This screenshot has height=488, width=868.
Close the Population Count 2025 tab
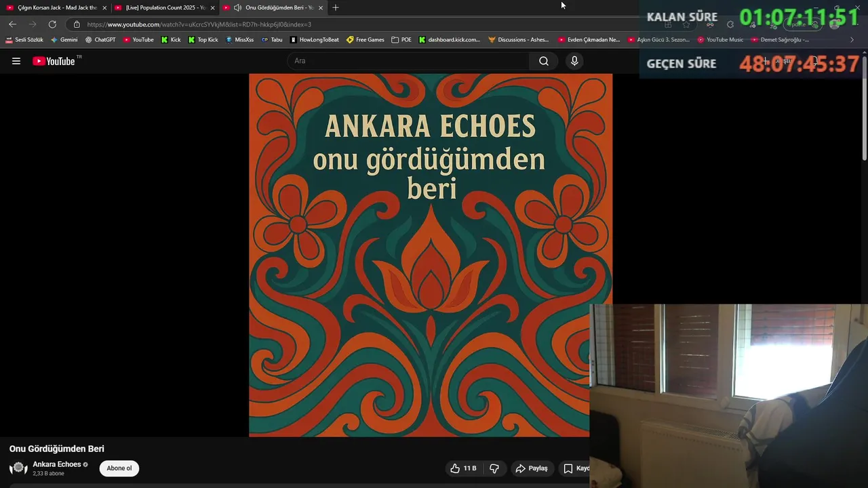pos(212,7)
